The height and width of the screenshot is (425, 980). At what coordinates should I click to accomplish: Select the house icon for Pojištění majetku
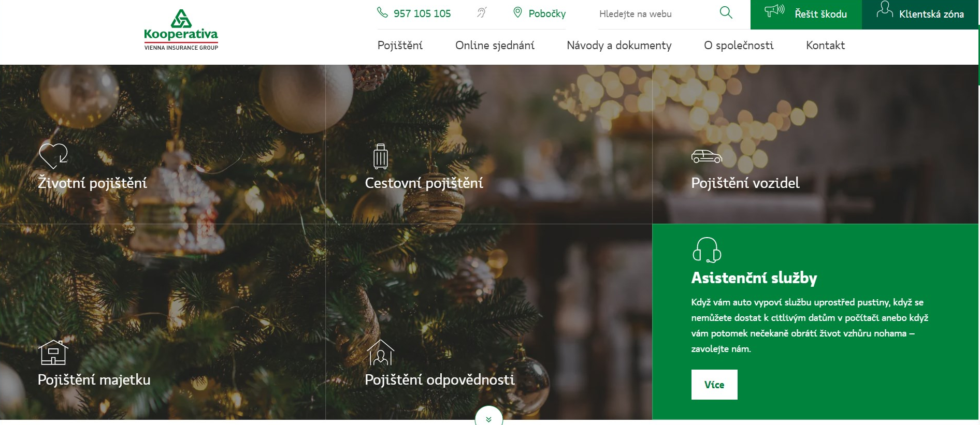(x=53, y=352)
